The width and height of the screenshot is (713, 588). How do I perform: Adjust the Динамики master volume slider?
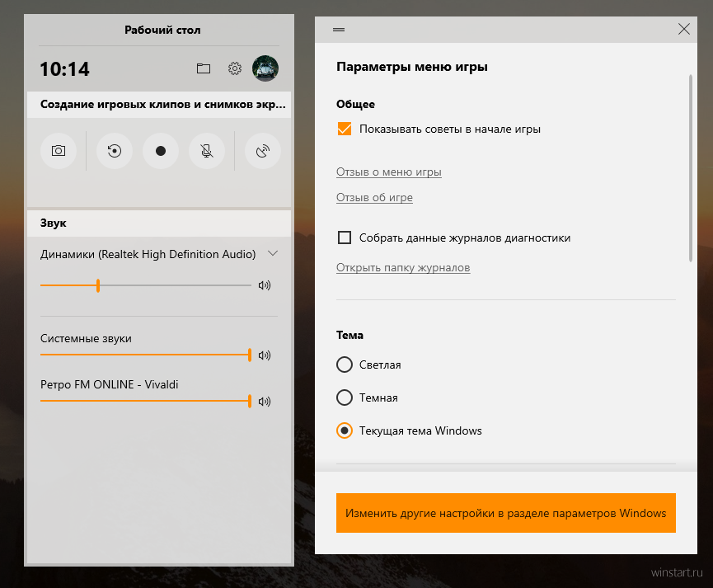pos(146,285)
